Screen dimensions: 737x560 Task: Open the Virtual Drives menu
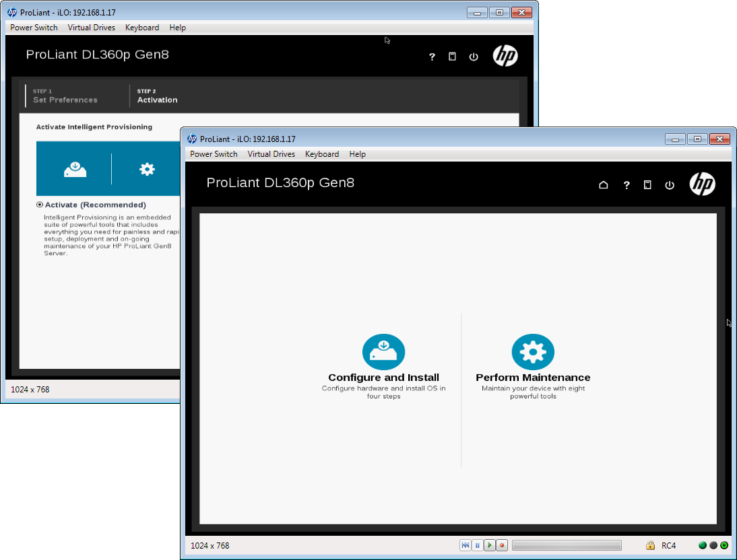[271, 154]
